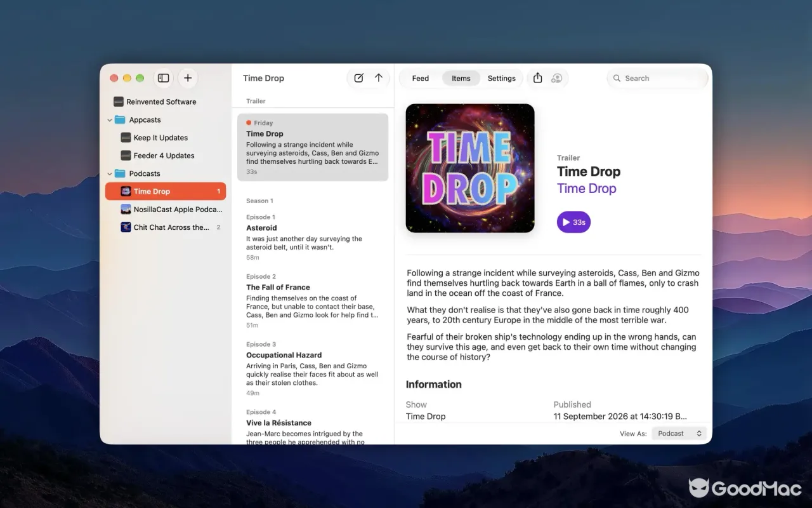Image resolution: width=812 pixels, height=508 pixels.
Task: Click the dimmed icon beside the share button
Action: (557, 78)
